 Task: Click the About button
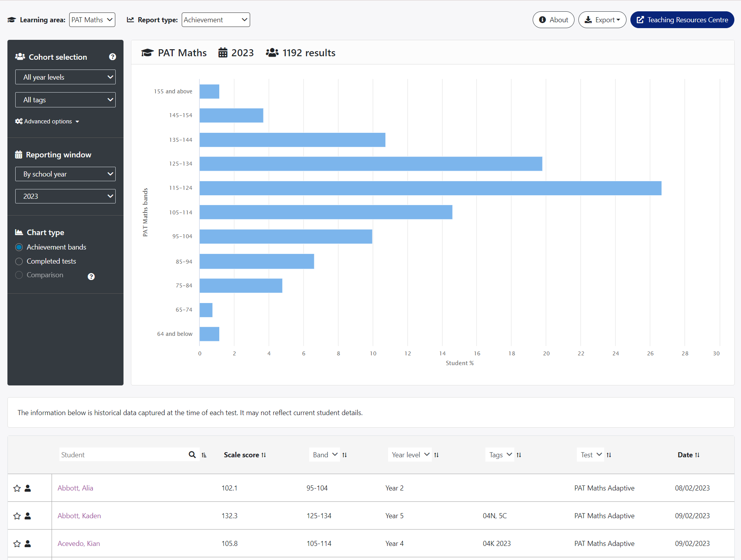pos(553,20)
